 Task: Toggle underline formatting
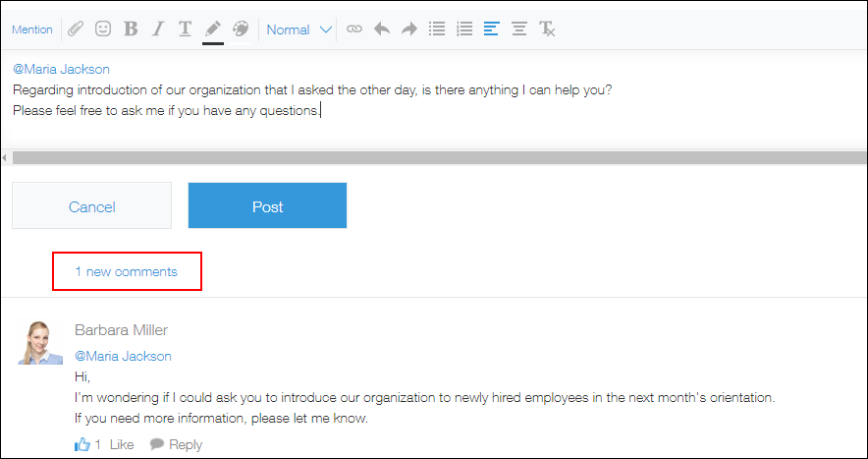[185, 29]
